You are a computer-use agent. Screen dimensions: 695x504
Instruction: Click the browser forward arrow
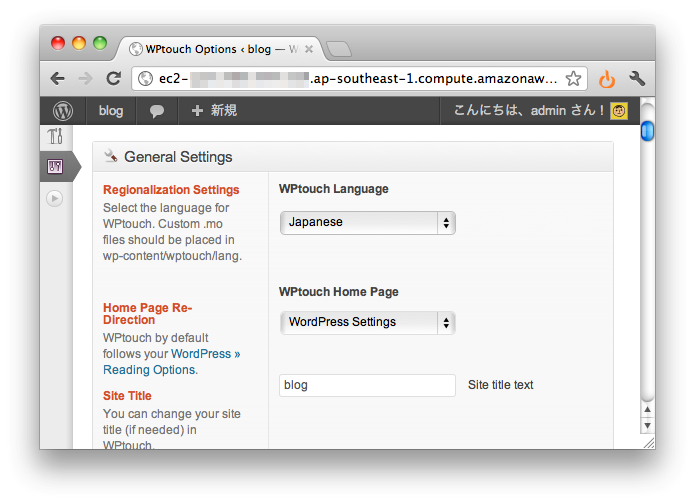(x=85, y=79)
